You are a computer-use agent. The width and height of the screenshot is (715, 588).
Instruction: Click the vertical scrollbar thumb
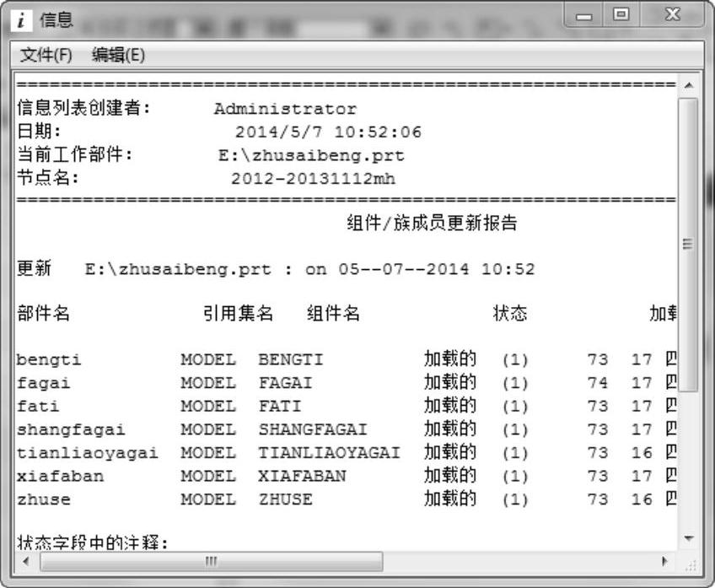click(x=689, y=245)
